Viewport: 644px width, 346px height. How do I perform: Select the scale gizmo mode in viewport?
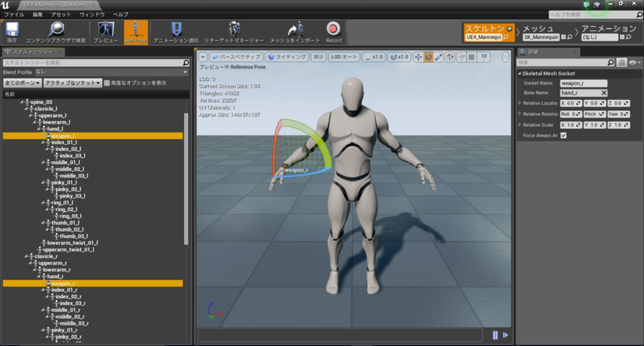pyautogui.click(x=438, y=57)
